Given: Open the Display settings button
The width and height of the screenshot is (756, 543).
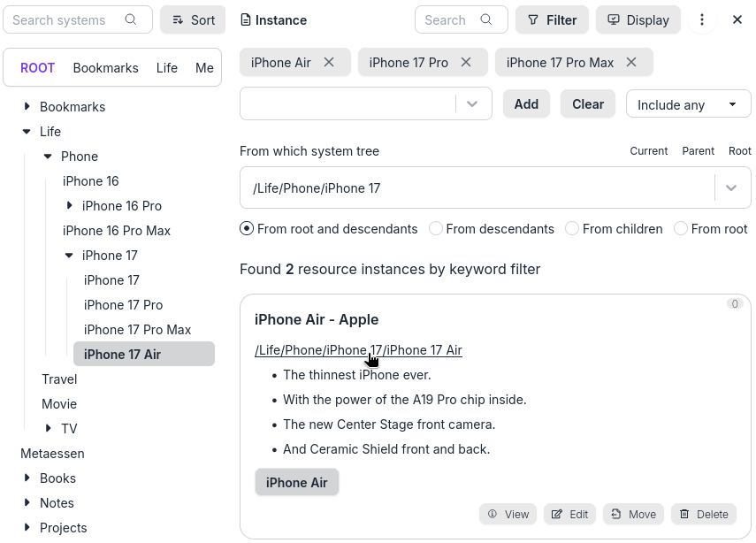Looking at the screenshot, I should coord(638,19).
